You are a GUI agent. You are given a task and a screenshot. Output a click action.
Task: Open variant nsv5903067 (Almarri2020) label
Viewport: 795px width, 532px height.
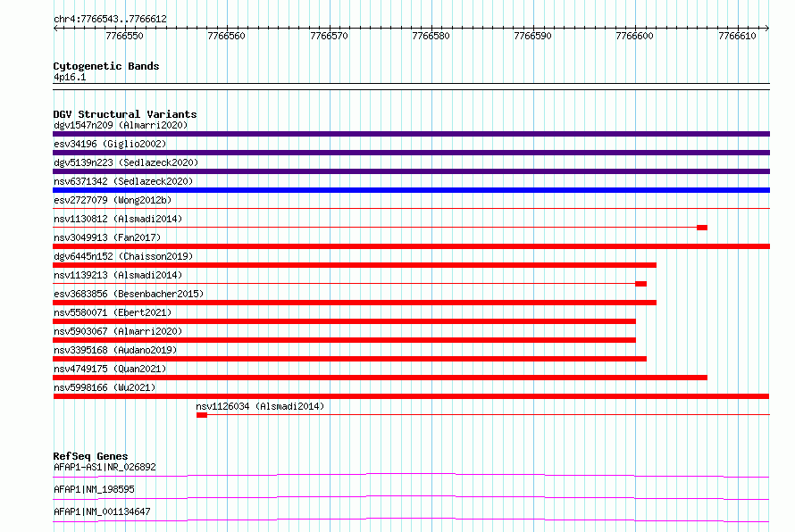pyautogui.click(x=118, y=331)
